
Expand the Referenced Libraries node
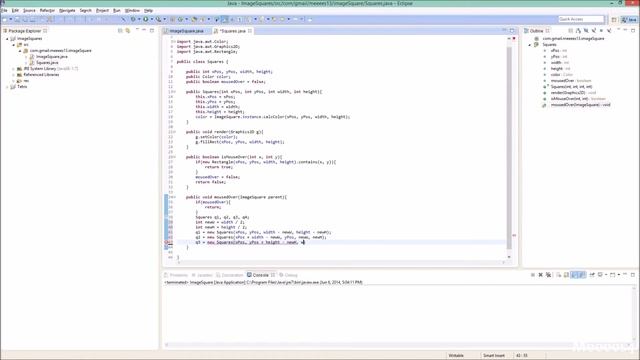click(13, 75)
